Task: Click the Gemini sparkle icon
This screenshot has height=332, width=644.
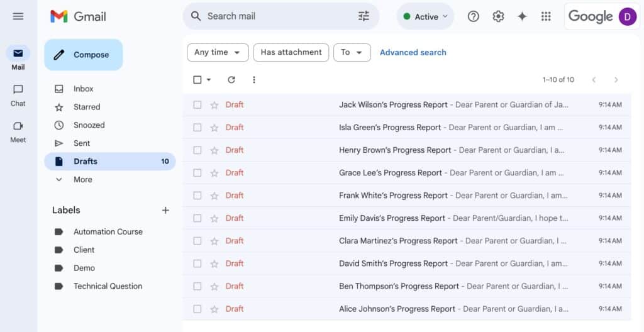Action: [x=522, y=17]
